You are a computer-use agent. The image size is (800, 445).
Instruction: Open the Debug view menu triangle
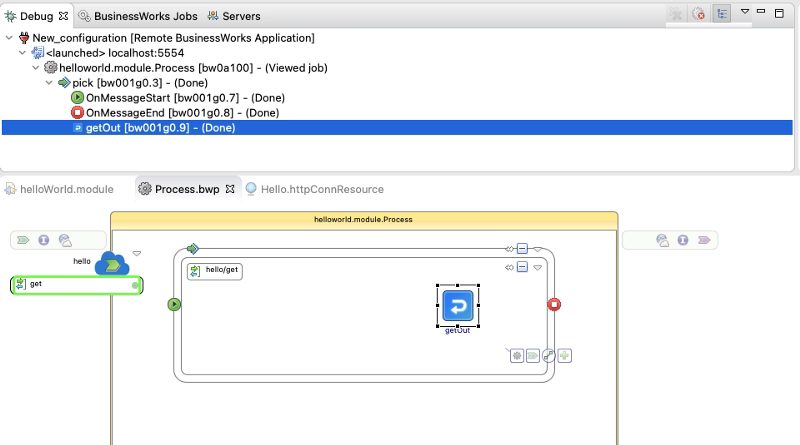click(x=745, y=11)
